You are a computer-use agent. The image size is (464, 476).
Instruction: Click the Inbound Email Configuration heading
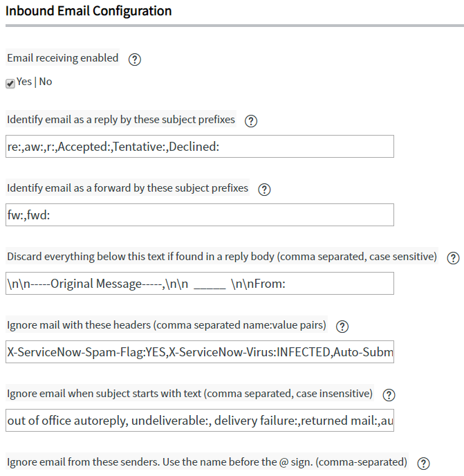(89, 11)
